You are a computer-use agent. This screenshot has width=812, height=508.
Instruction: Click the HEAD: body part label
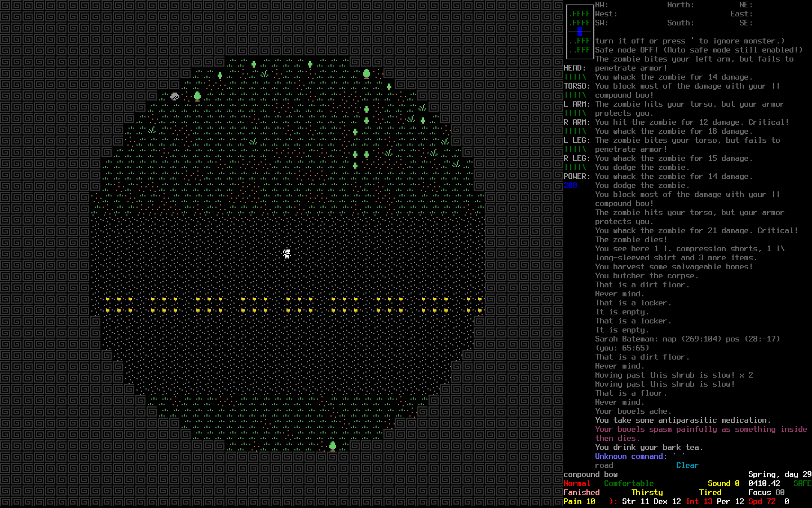(x=575, y=68)
